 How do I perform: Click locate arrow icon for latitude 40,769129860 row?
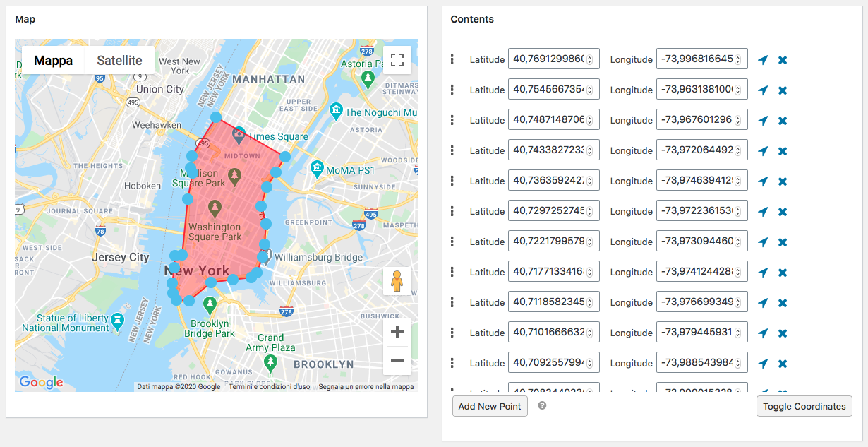[x=762, y=60]
